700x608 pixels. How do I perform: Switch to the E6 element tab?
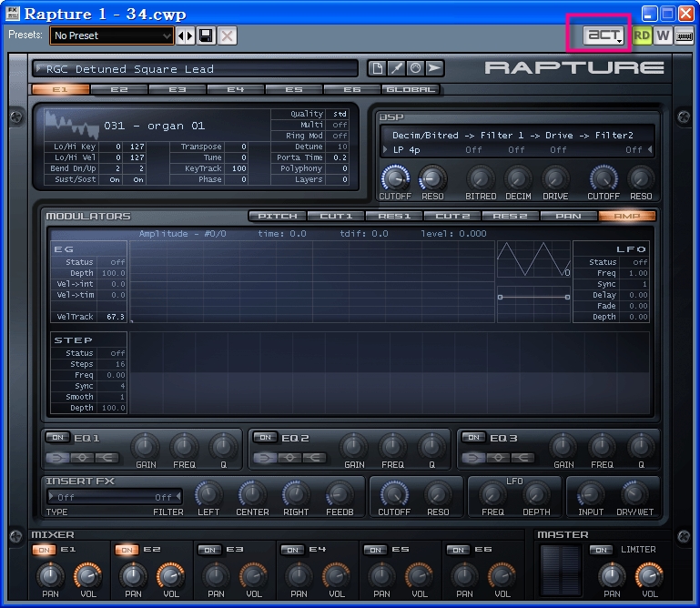pos(351,89)
